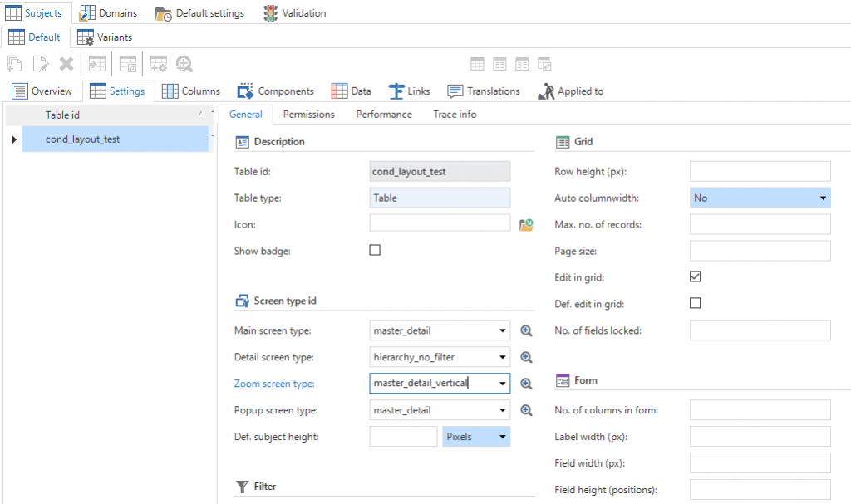Enable the Def. edit in grid checkbox
This screenshot has width=851, height=504.
tap(696, 303)
